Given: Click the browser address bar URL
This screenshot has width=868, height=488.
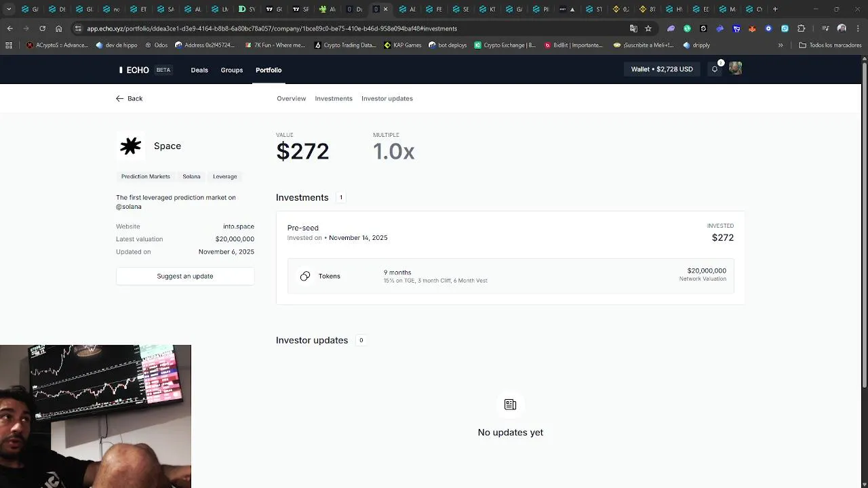Looking at the screenshot, I should pyautogui.click(x=271, y=28).
